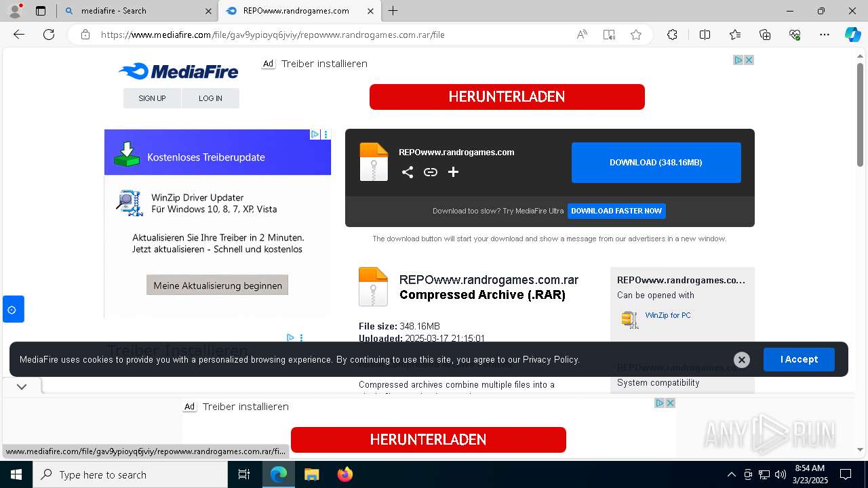
Task: Show hidden system tray icons
Action: tap(731, 474)
